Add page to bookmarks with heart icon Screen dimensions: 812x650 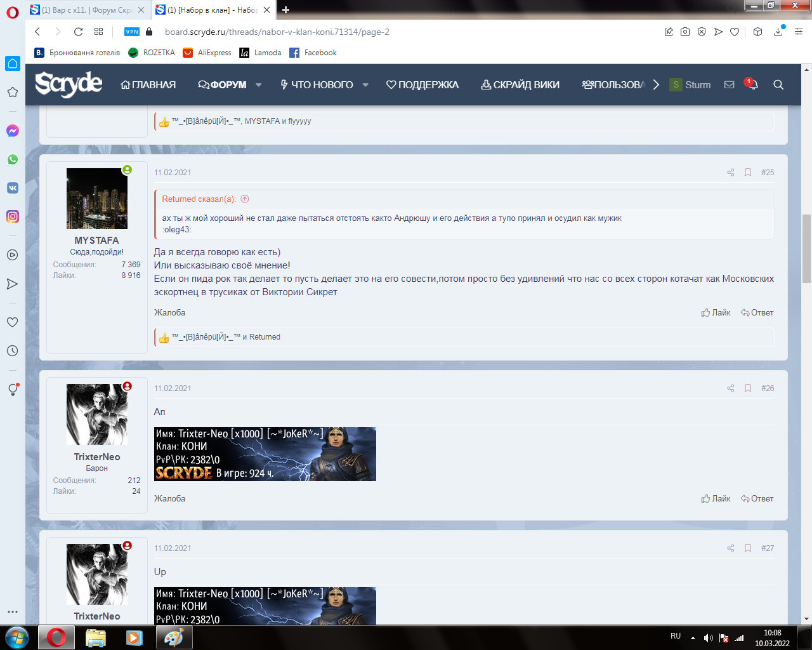coord(735,32)
